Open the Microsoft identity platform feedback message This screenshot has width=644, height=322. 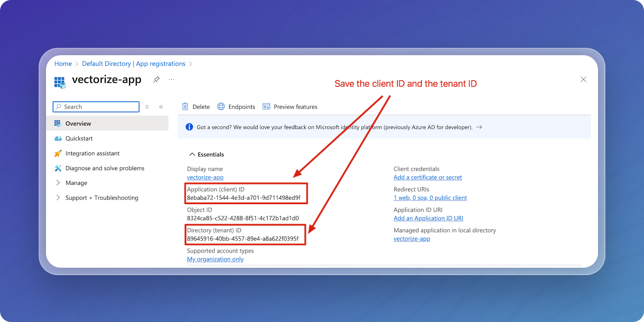point(334,127)
